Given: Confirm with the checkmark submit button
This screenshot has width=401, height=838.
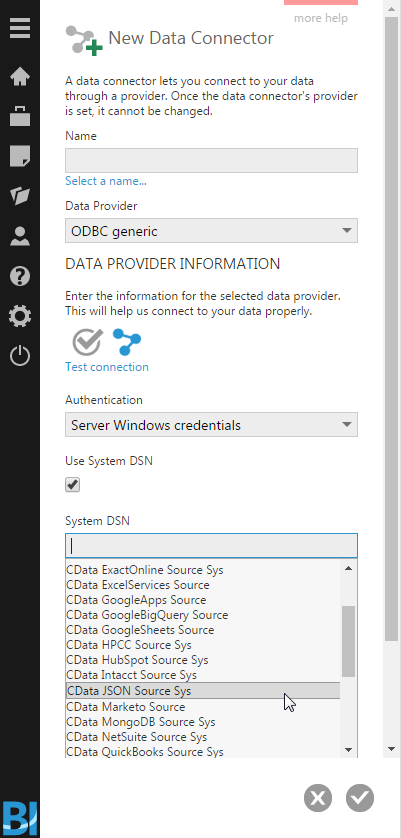Looking at the screenshot, I should point(360,798).
